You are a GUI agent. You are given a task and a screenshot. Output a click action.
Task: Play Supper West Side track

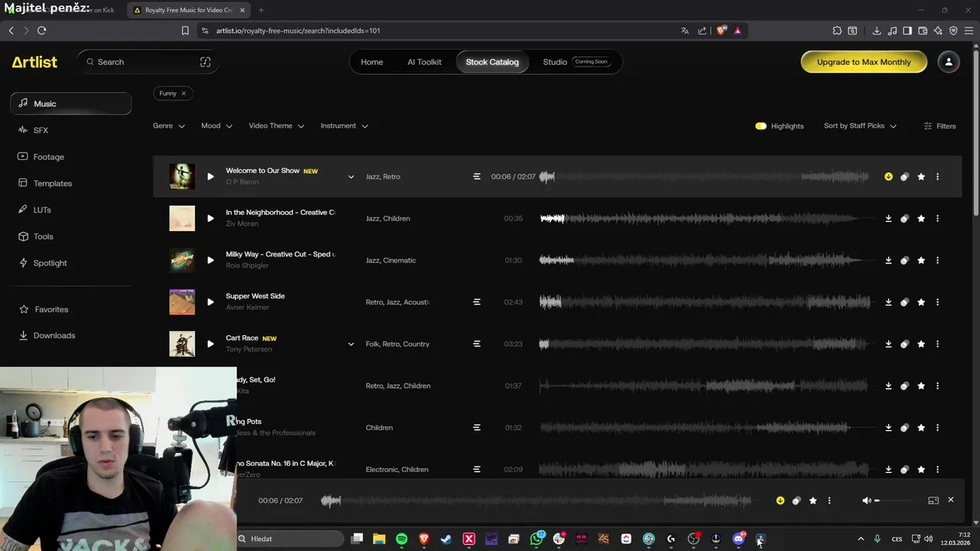point(211,302)
